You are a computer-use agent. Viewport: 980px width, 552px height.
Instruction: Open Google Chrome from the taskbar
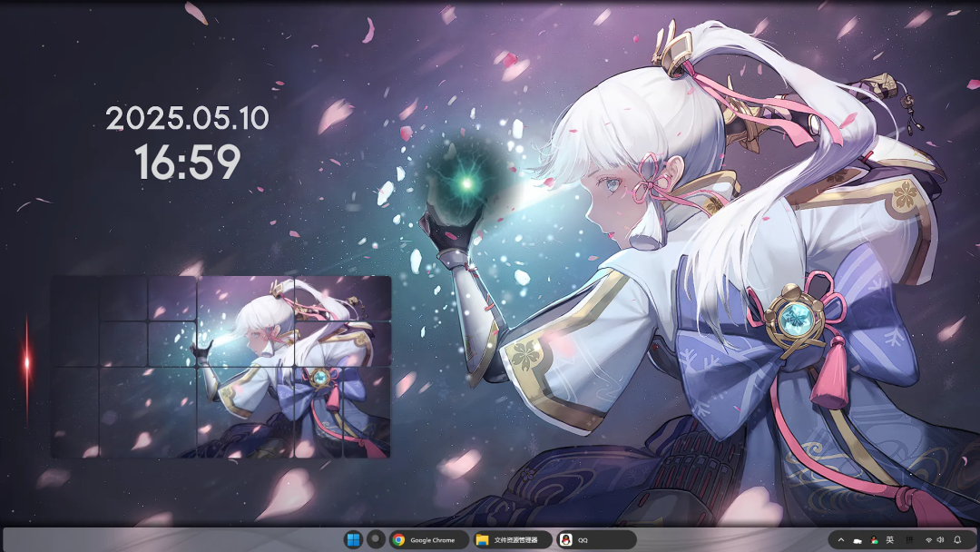(x=428, y=539)
